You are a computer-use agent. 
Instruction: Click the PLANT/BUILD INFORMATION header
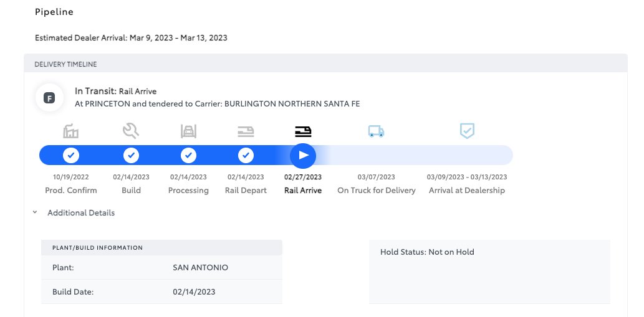click(97, 248)
